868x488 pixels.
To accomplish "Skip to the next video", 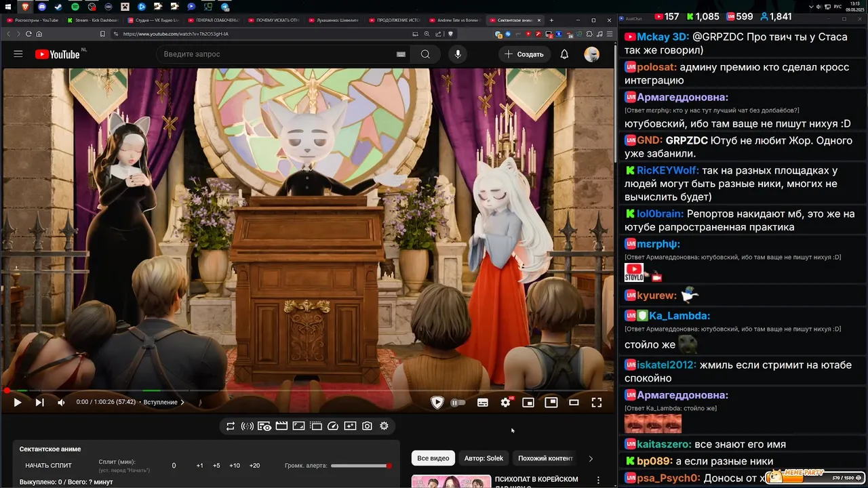I will click(x=39, y=403).
